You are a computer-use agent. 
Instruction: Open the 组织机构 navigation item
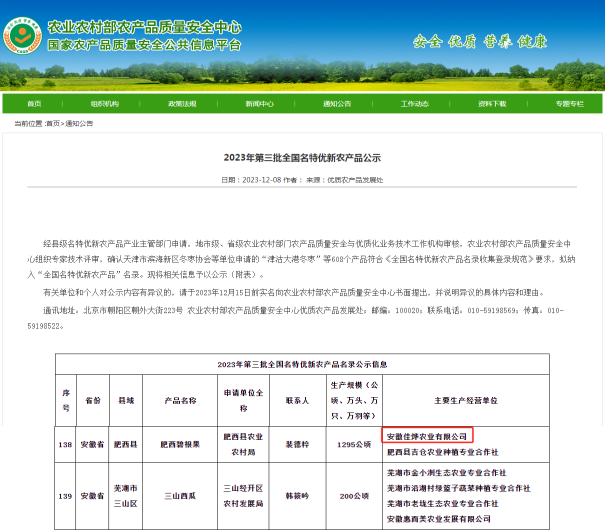[105, 104]
